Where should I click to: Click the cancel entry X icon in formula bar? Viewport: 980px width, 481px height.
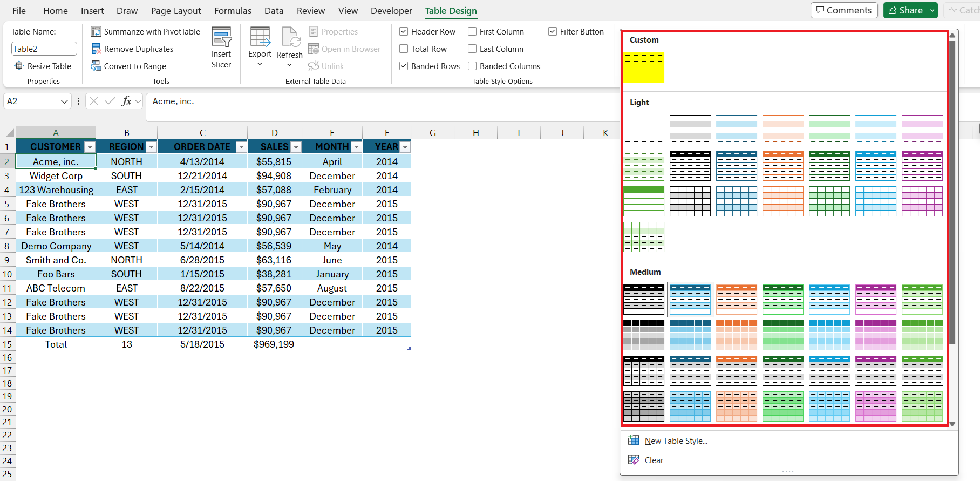(x=93, y=101)
